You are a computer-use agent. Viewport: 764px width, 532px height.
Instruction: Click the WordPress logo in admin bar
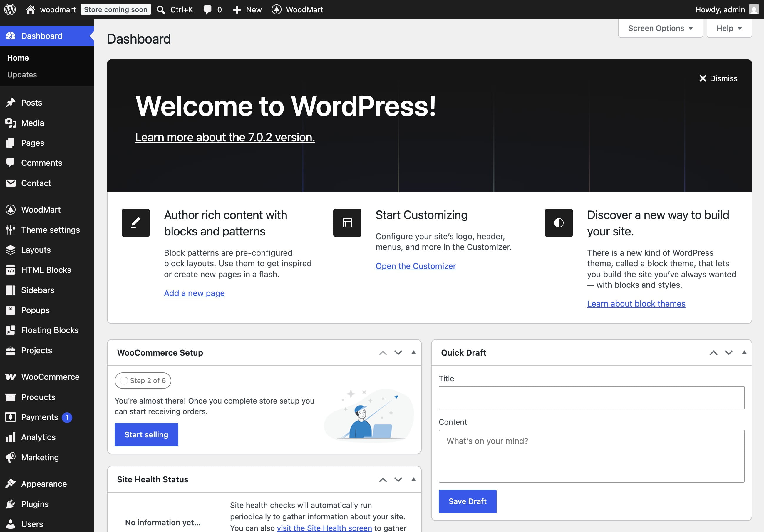(x=10, y=9)
